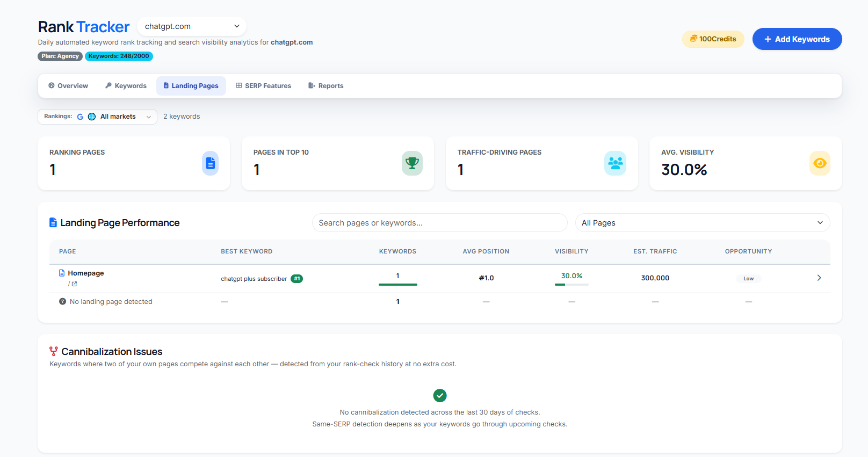Click the 30.0% visibility progress bar
This screenshot has height=457, width=868.
(x=572, y=285)
